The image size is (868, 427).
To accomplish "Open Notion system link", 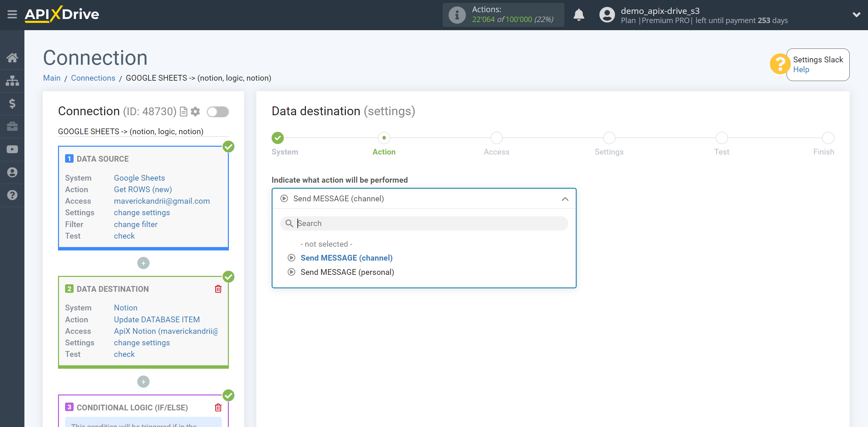I will [125, 308].
